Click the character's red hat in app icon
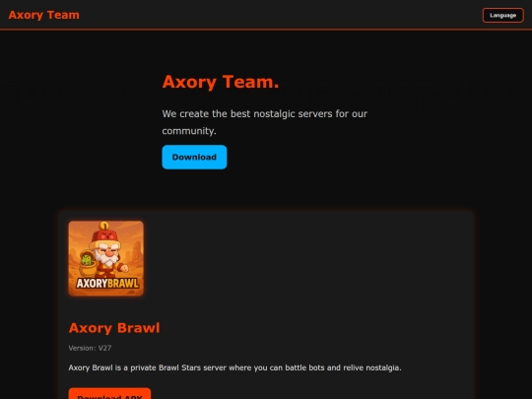The image size is (532, 399). coord(105,236)
